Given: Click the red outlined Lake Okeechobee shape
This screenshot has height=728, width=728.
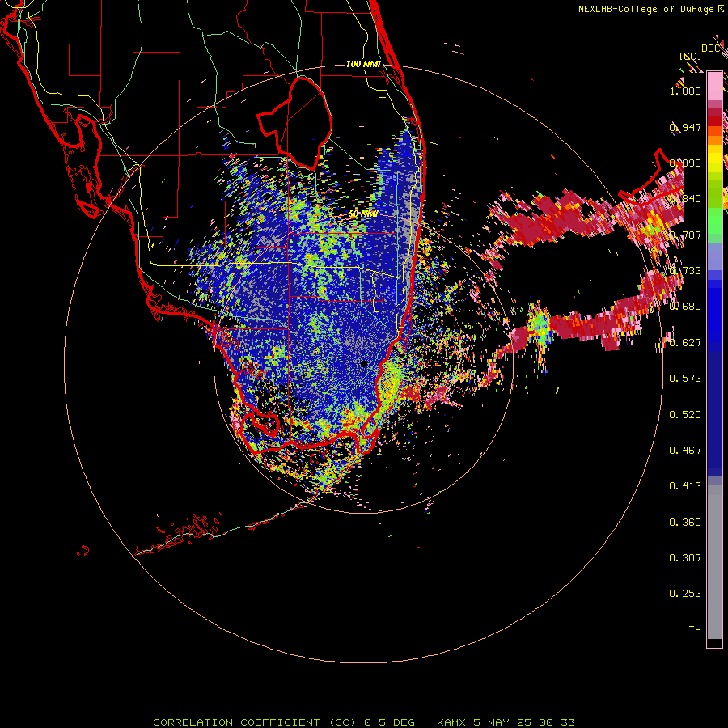Looking at the screenshot, I should pyautogui.click(x=295, y=123).
